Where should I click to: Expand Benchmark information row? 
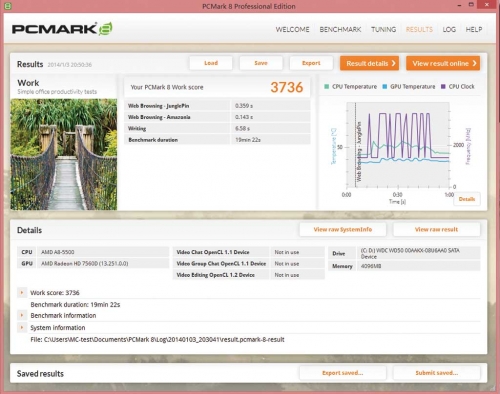(22, 315)
